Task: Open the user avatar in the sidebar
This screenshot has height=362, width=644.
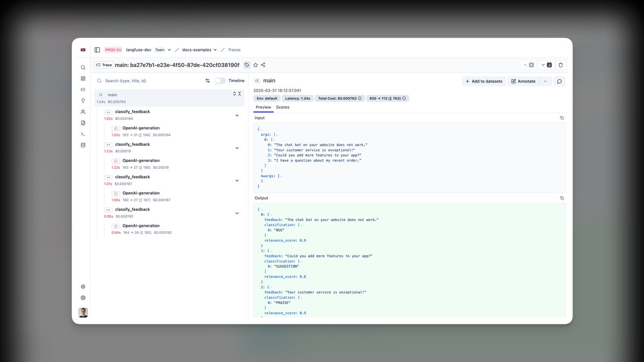Action: pyautogui.click(x=83, y=313)
